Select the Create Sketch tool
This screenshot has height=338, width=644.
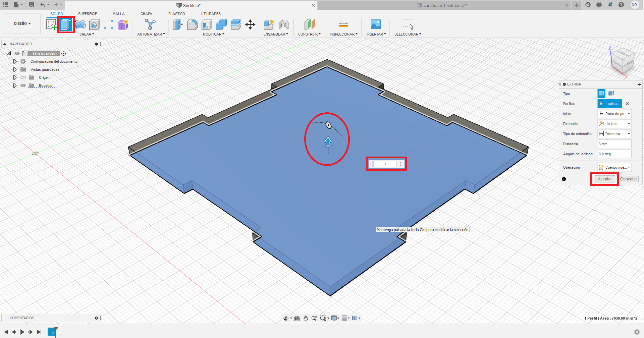pos(51,24)
